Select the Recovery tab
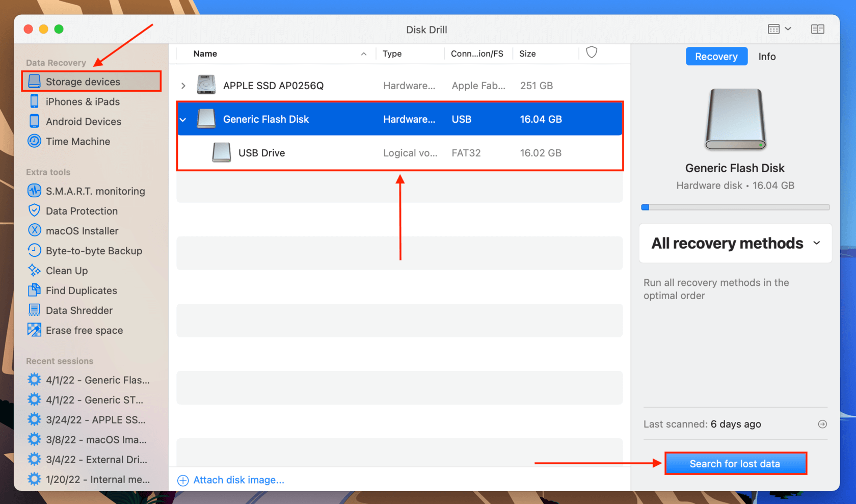This screenshot has height=504, width=856. point(716,57)
